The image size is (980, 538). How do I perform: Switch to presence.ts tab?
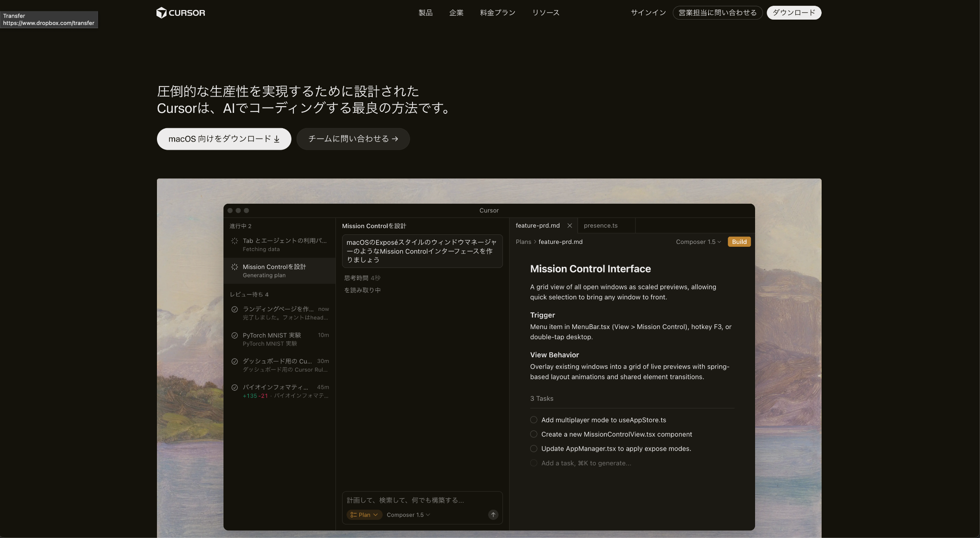(601, 226)
